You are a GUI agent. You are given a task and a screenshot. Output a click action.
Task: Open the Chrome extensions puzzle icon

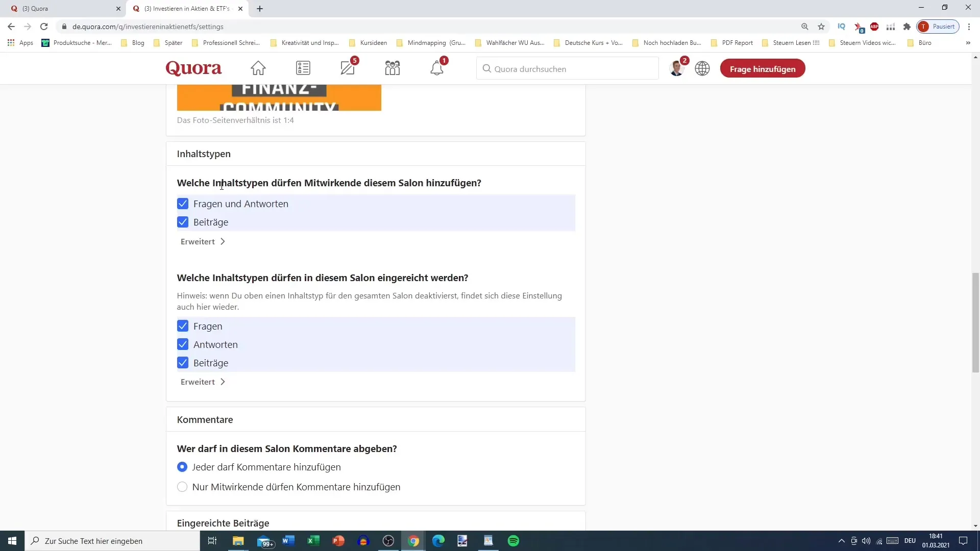pos(907,27)
